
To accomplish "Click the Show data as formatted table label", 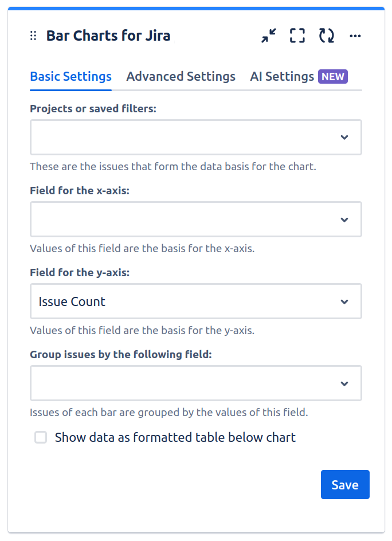I will [175, 438].
